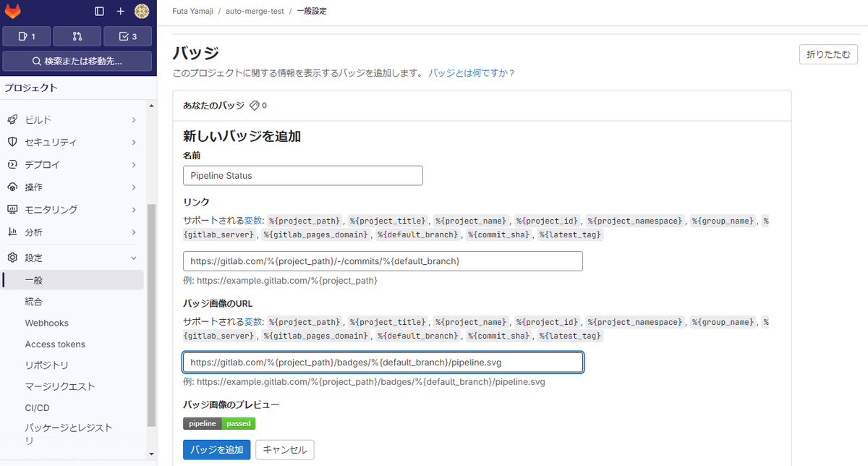Open the create new plus menu

click(x=121, y=12)
